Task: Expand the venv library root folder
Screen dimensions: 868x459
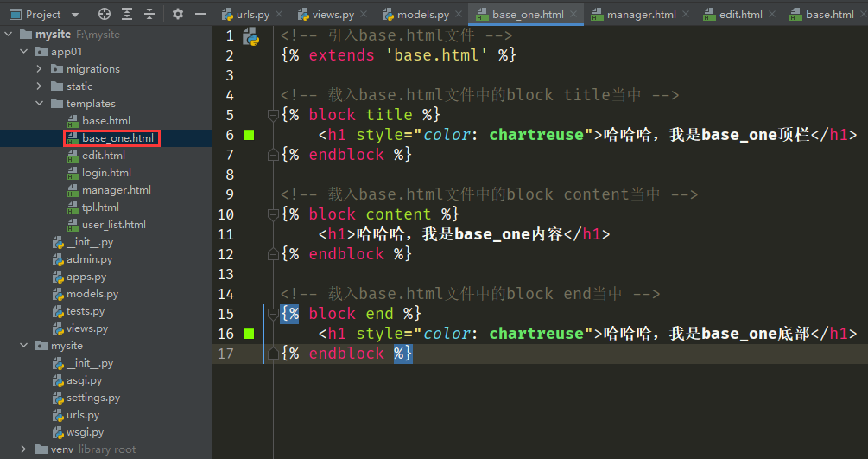Action: [x=25, y=449]
